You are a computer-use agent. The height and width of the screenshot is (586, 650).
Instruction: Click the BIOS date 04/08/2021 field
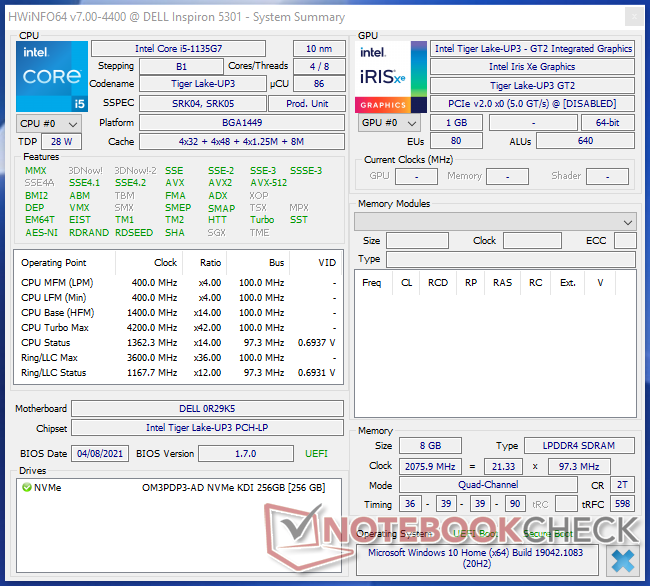[100, 453]
